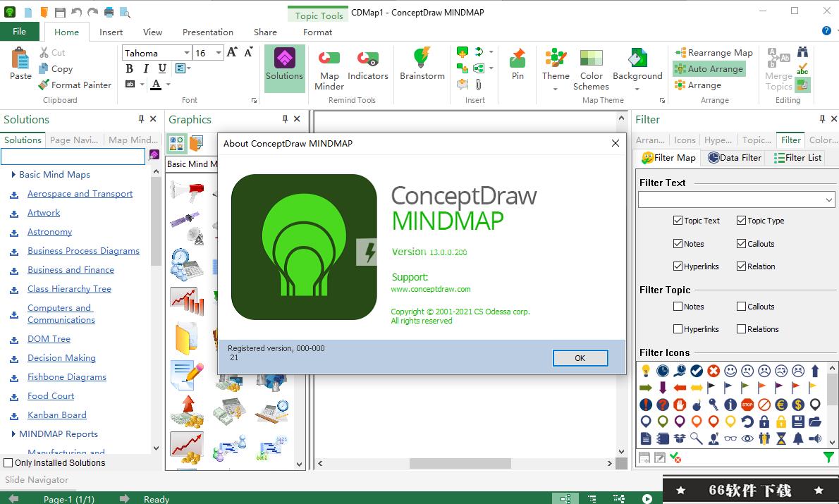Viewport: 839px width, 504px height.
Task: Uncheck Topic Type checkbox
Action: (741, 221)
